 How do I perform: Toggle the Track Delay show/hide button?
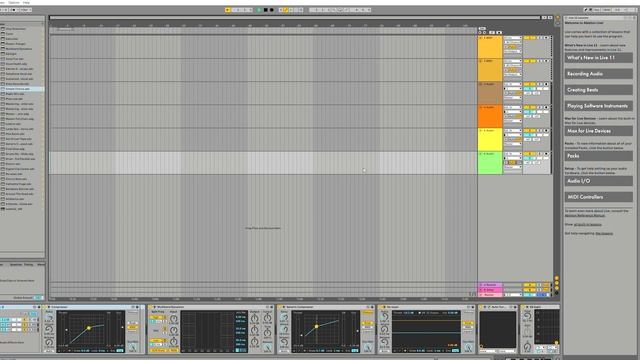[x=557, y=293]
